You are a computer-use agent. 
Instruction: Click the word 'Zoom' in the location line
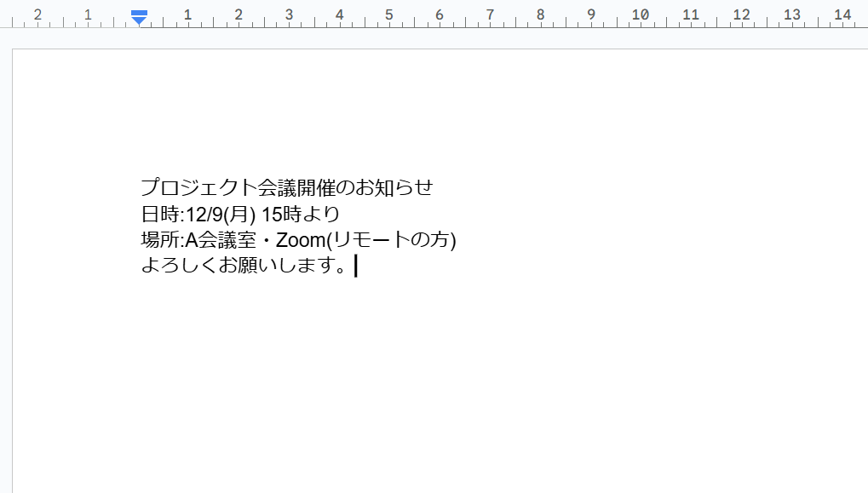[301, 240]
